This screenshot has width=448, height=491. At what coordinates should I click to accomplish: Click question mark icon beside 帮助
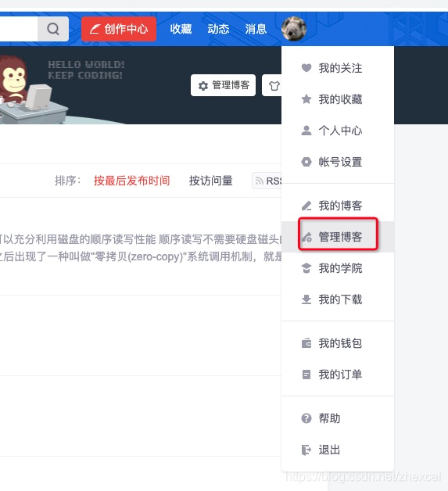306,418
